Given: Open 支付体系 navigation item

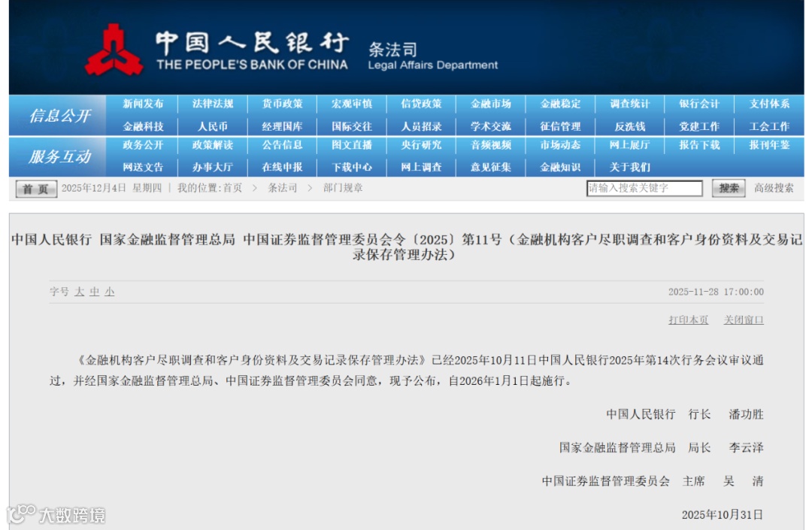Looking at the screenshot, I should pos(770,104).
